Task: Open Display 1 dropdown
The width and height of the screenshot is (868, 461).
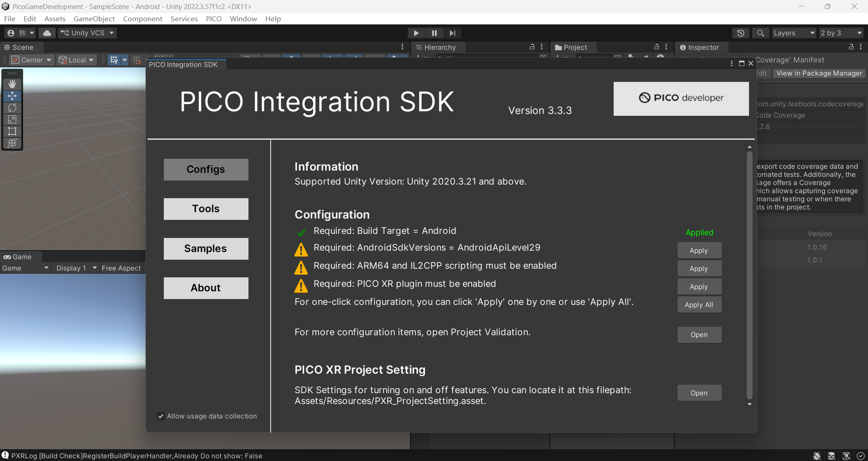Action: point(76,268)
